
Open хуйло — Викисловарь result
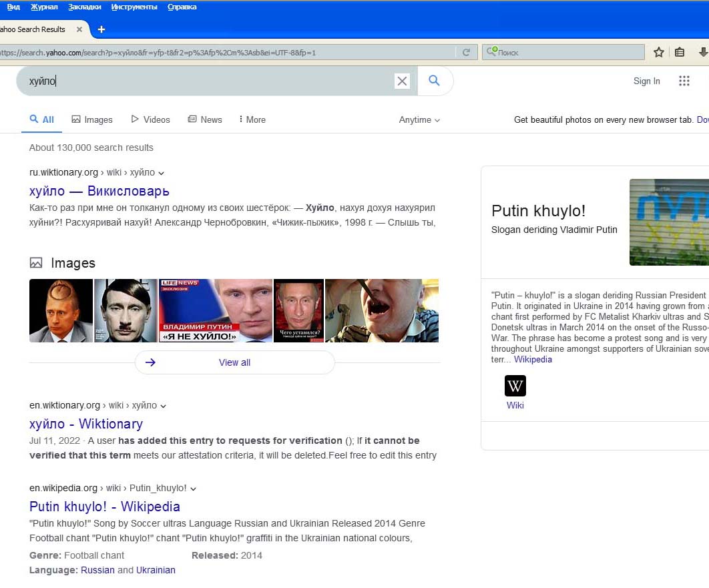click(x=99, y=191)
